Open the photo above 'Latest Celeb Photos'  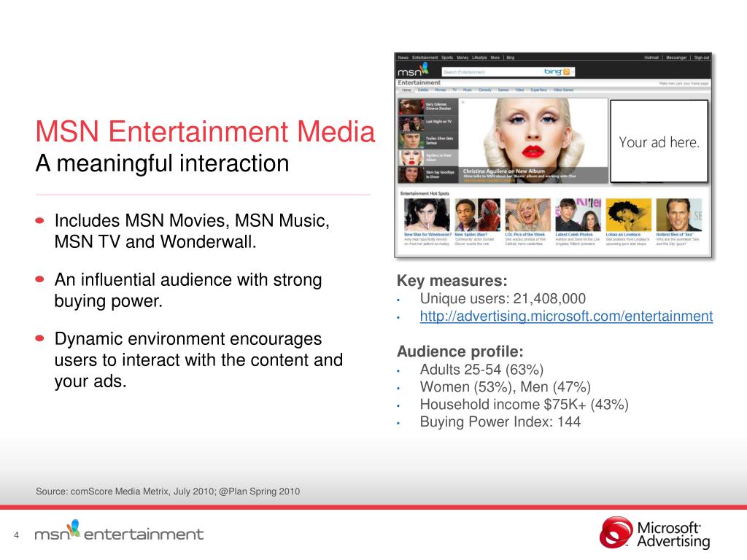point(578,215)
